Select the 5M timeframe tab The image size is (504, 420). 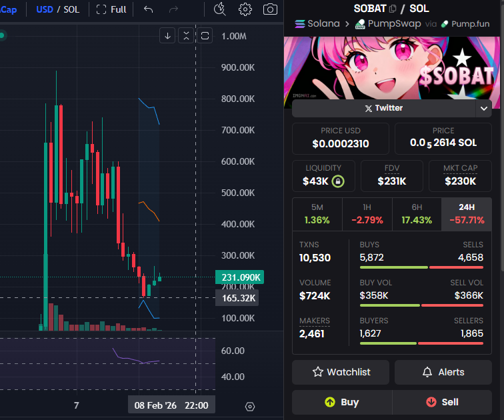[x=317, y=214]
